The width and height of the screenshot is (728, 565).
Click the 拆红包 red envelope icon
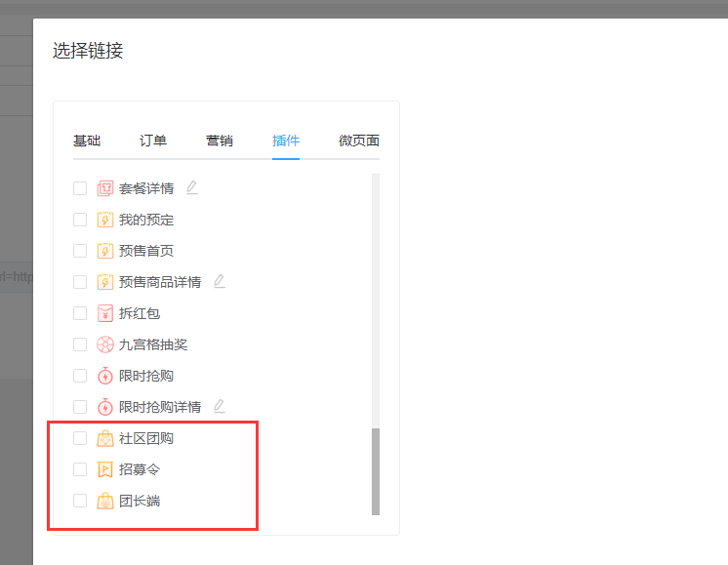(x=105, y=313)
